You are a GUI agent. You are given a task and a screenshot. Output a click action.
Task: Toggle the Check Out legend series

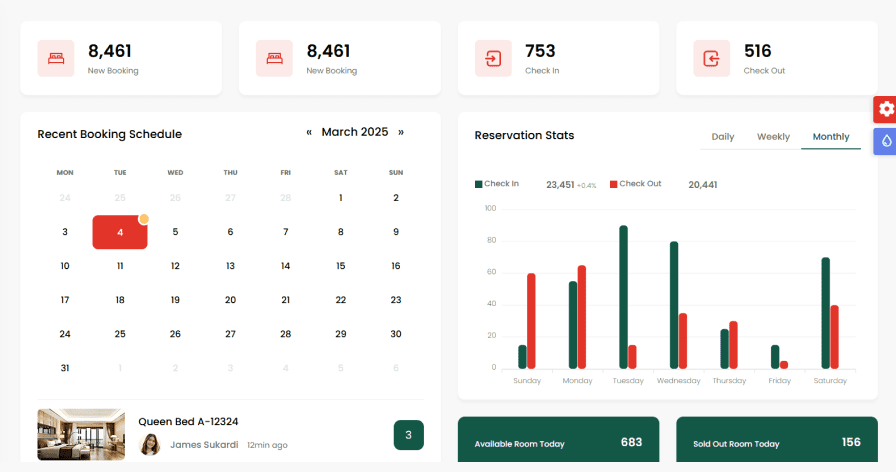click(636, 184)
